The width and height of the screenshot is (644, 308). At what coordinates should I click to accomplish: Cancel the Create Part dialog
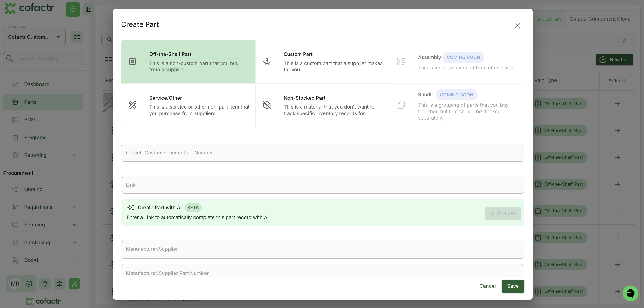[x=487, y=286]
